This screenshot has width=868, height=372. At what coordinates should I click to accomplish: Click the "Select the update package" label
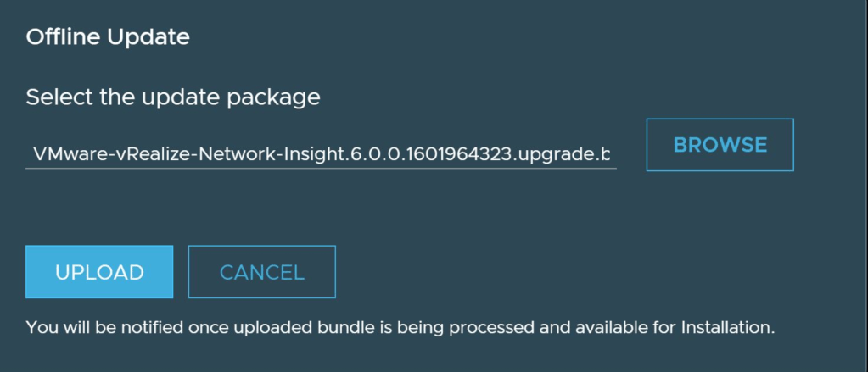click(x=173, y=97)
